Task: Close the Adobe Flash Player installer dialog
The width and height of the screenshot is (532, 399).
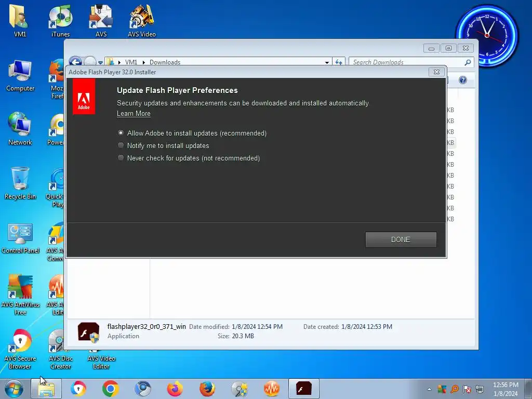Action: coord(436,72)
